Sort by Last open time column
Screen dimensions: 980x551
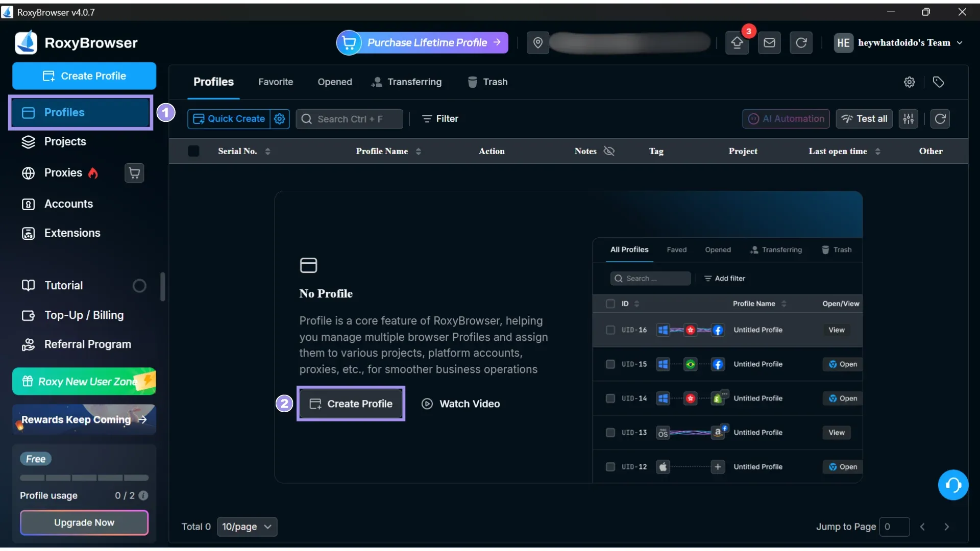click(878, 152)
